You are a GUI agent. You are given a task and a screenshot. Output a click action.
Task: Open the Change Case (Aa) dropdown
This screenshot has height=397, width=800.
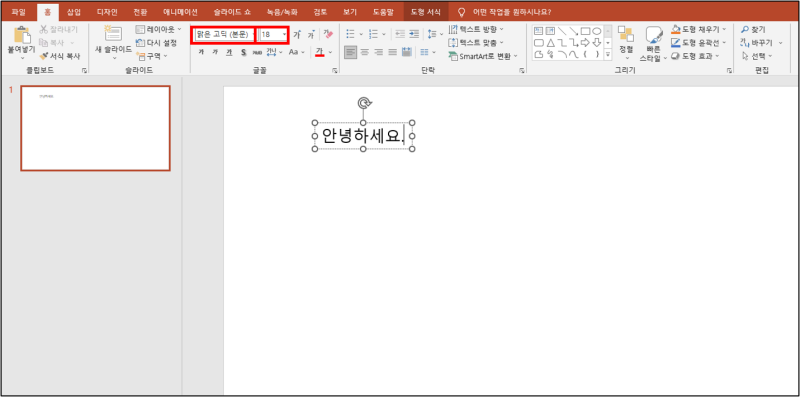point(296,52)
